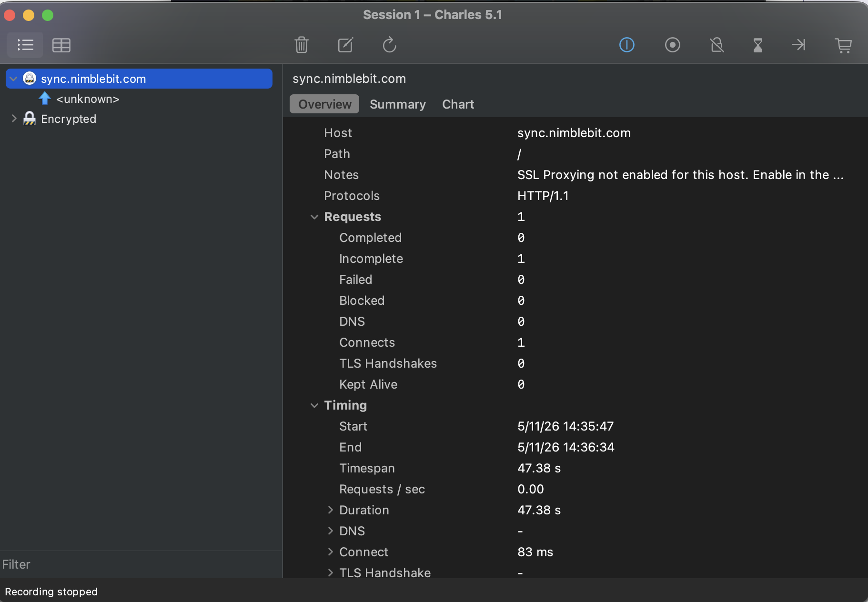Click the Requests / sec row label
This screenshot has height=602, width=868.
coord(382,489)
